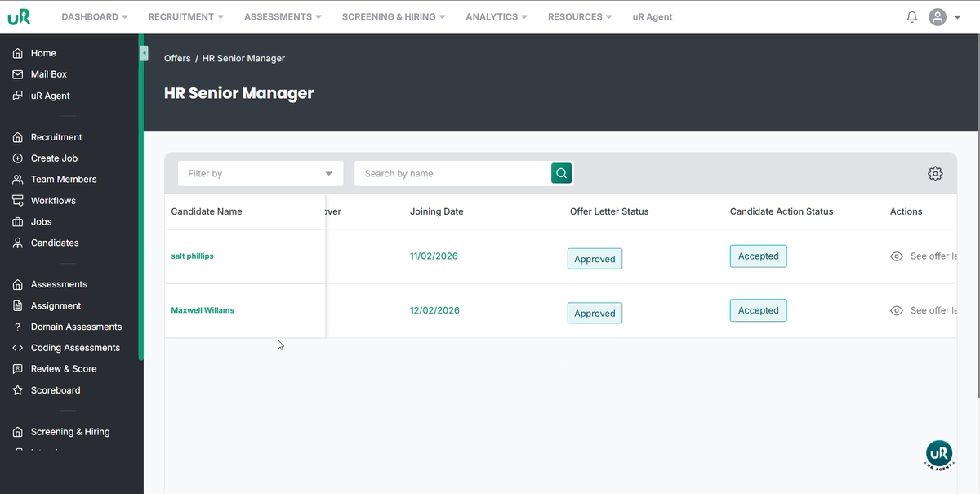Open the Analytics menu
980x494 pixels.
click(x=496, y=16)
